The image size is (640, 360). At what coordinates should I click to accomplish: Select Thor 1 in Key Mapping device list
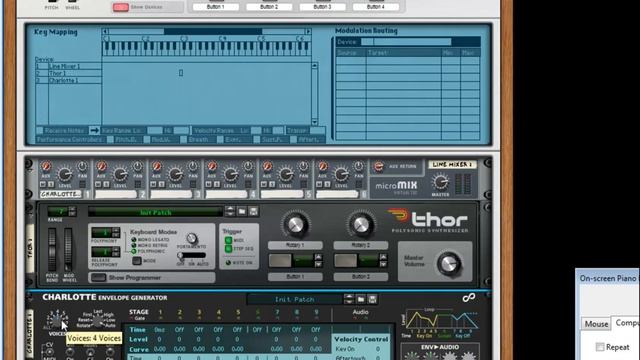68,73
